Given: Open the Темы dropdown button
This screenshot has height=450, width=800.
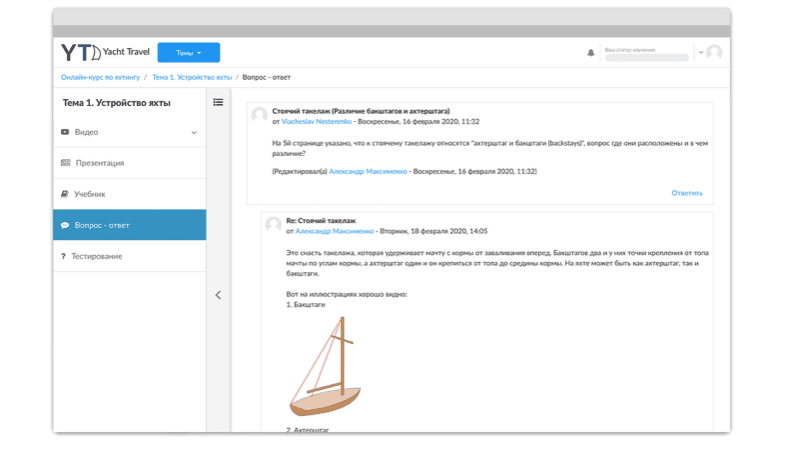Looking at the screenshot, I should (x=188, y=53).
